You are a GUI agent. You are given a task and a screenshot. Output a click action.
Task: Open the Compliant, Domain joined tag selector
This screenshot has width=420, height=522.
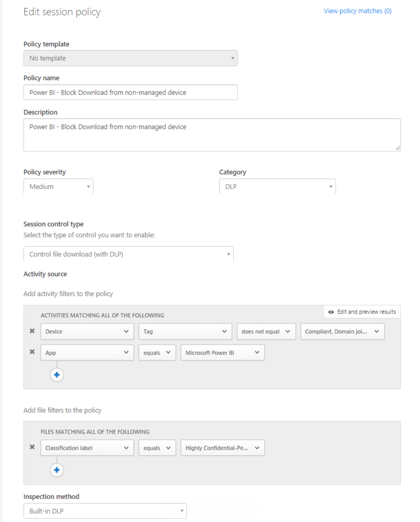click(342, 331)
